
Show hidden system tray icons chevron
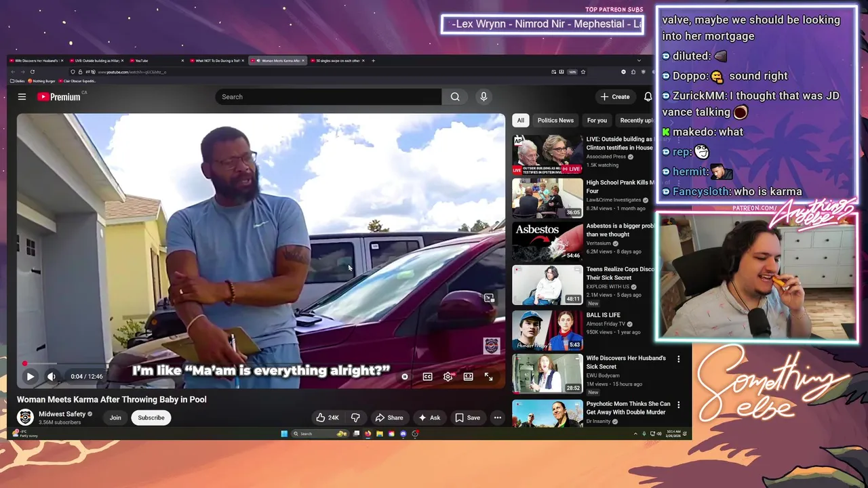click(x=635, y=434)
